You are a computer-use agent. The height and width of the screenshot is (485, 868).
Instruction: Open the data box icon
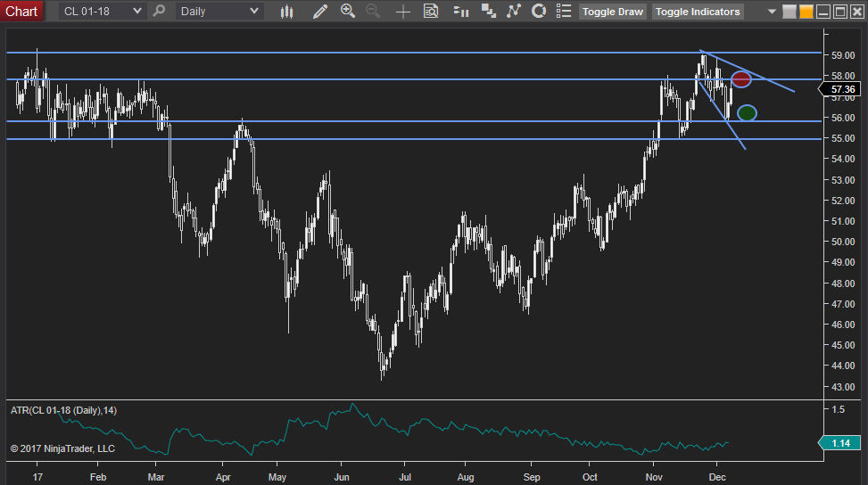[x=431, y=11]
